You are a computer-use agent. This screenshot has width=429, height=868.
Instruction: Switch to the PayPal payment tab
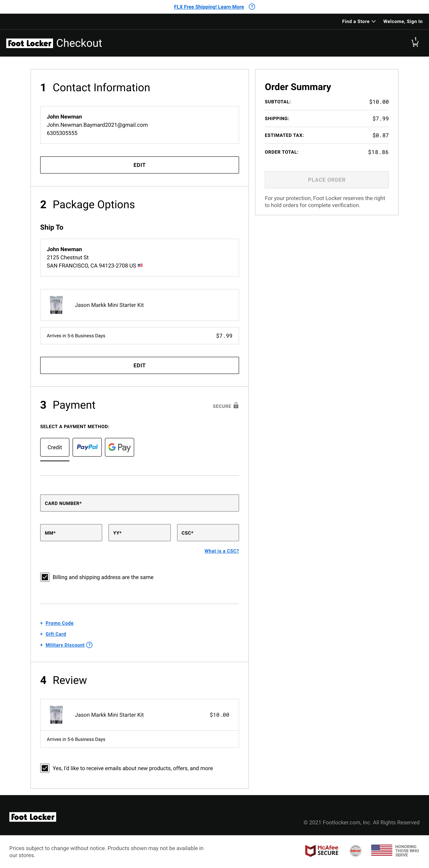click(x=87, y=447)
